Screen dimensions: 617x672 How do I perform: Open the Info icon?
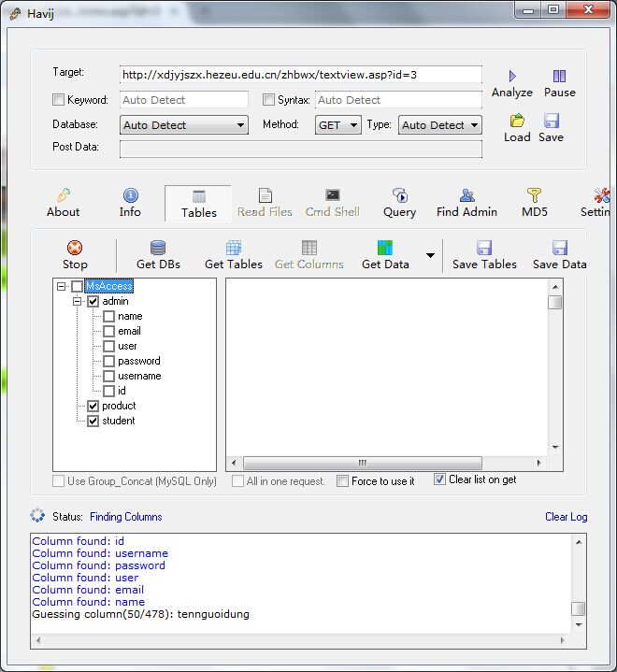click(x=130, y=195)
